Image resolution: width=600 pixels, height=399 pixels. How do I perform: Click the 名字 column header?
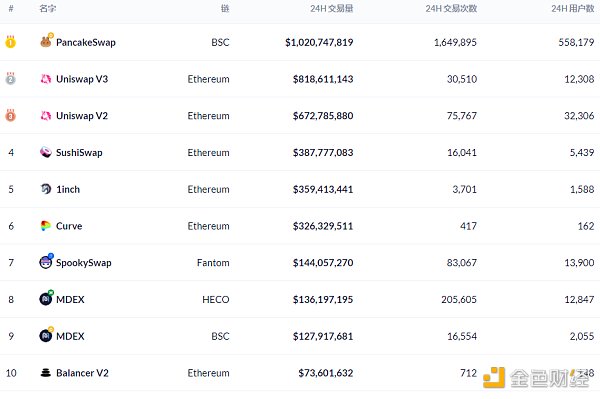pyautogui.click(x=47, y=8)
